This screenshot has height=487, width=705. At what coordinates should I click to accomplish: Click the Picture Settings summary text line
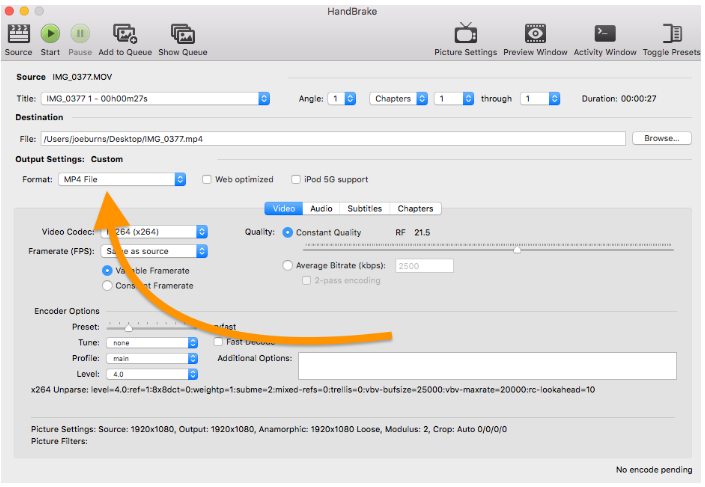(268, 429)
